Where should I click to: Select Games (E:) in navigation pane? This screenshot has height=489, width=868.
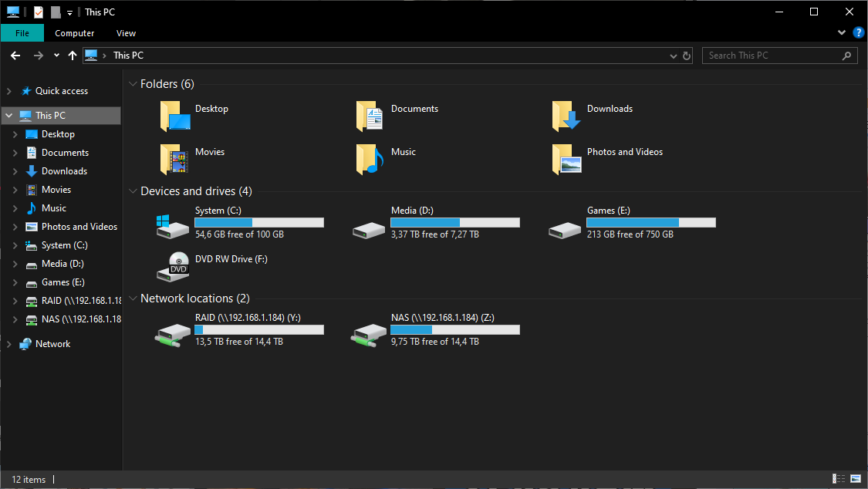(62, 282)
